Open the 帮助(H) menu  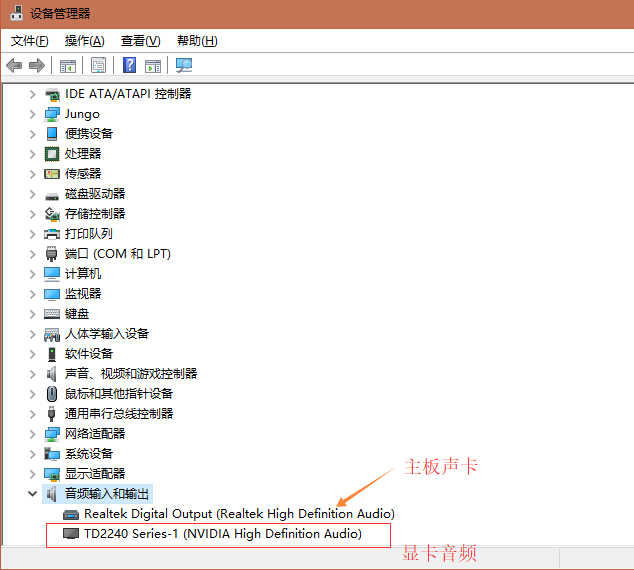point(197,41)
